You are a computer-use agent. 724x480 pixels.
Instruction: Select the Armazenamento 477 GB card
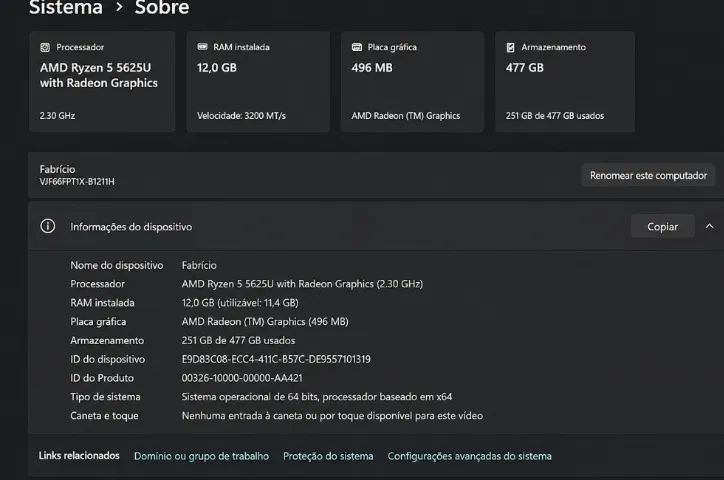pos(565,82)
